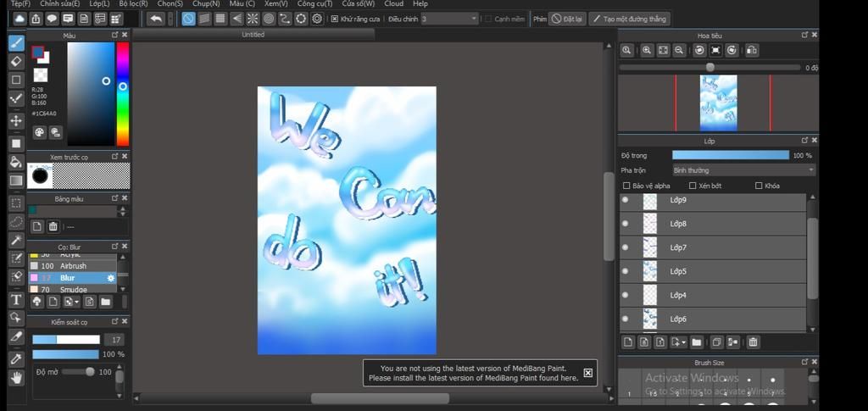Viewport: 868px width, 411px height.
Task: Enable the Khóa lock checkbox
Action: pyautogui.click(x=759, y=186)
